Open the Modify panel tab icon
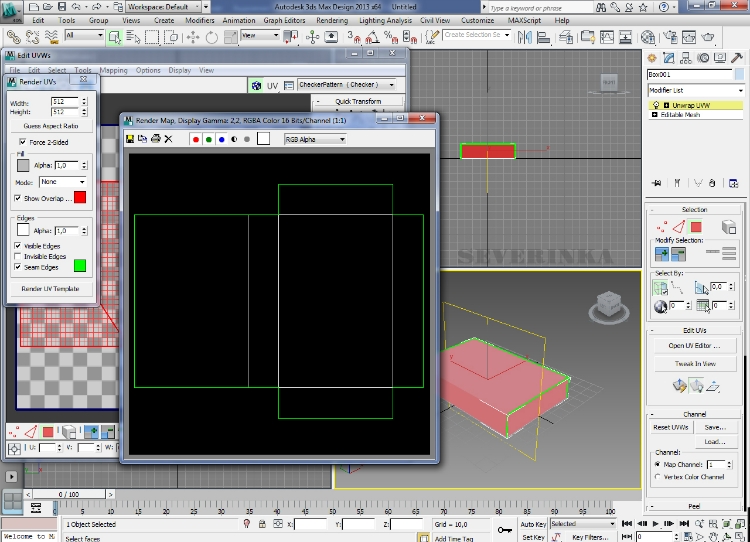Image resolution: width=750 pixels, height=542 pixels. pyautogui.click(x=669, y=58)
